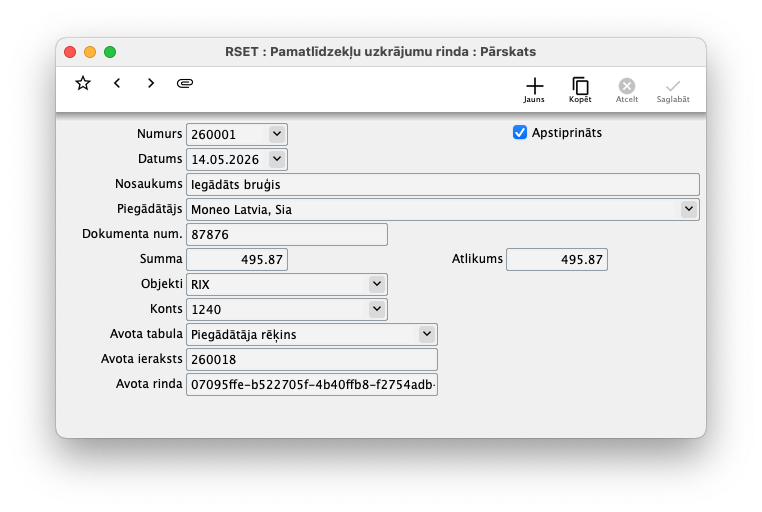Click the Atlikums balance field

click(x=557, y=259)
